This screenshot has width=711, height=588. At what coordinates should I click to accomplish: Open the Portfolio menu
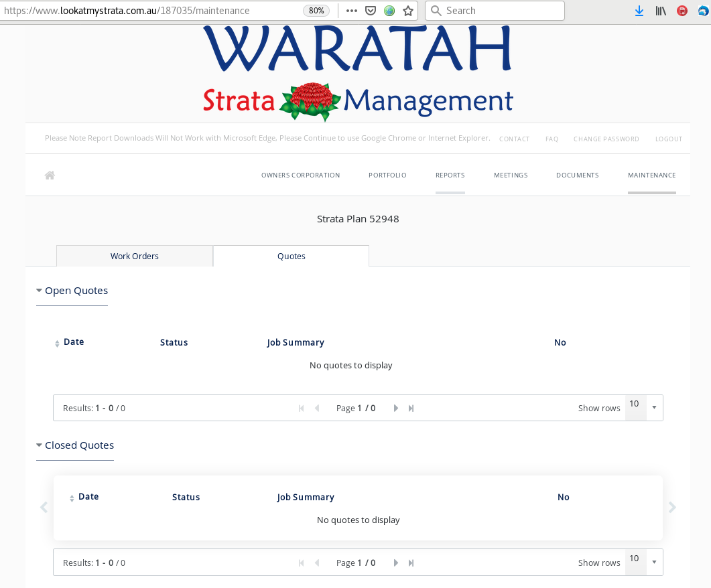click(x=388, y=175)
